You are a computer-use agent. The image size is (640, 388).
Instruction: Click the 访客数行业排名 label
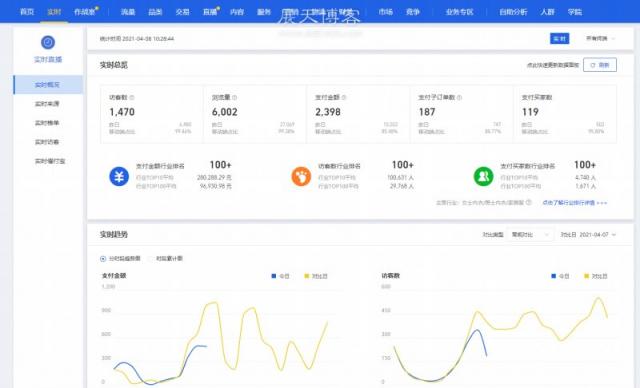point(339,166)
